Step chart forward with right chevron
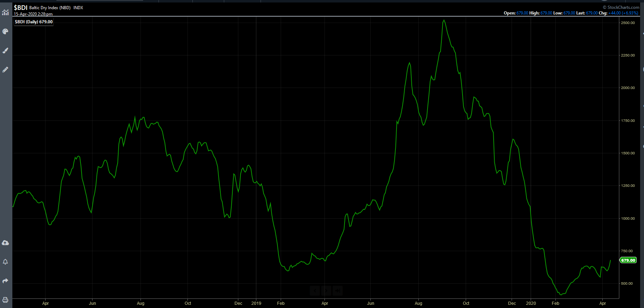The height and width of the screenshot is (308, 644). 326,291
